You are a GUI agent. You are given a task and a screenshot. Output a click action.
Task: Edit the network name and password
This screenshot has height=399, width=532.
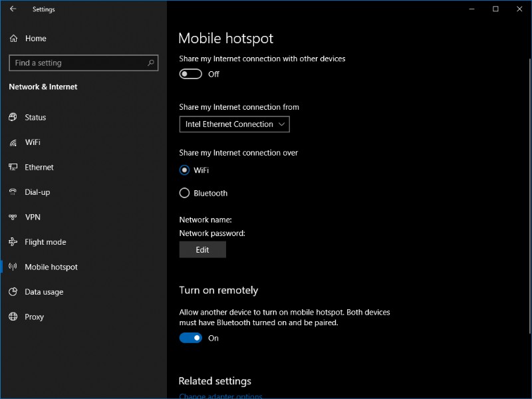202,249
